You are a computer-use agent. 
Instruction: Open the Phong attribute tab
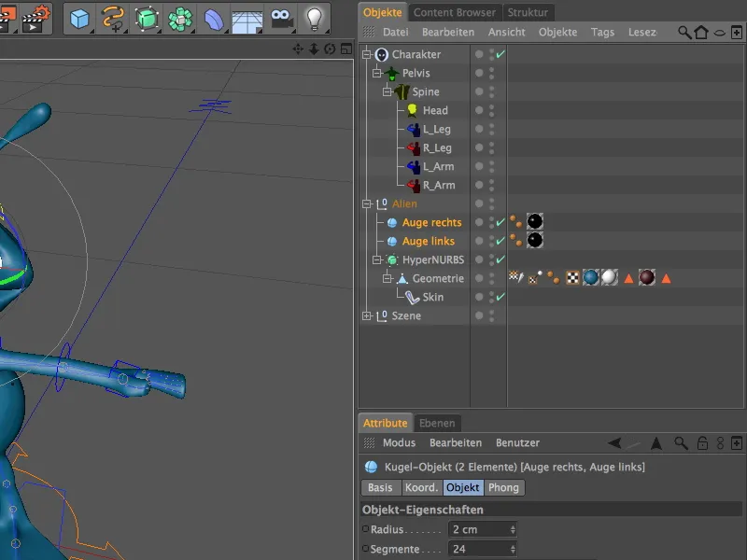pyautogui.click(x=503, y=487)
